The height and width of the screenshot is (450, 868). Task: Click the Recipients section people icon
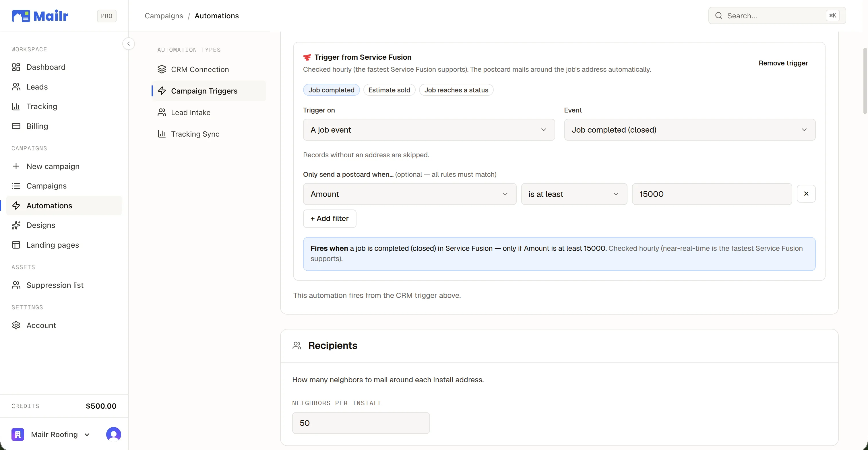(x=297, y=346)
